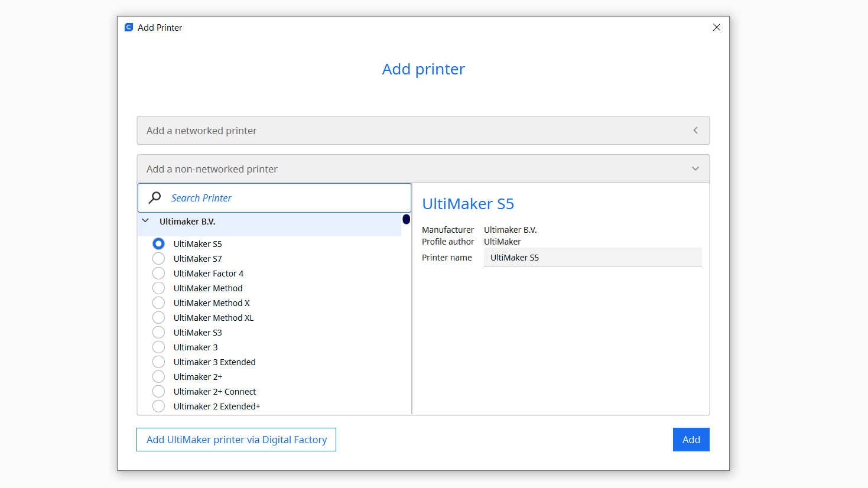The height and width of the screenshot is (488, 868).
Task: Choose the UltiMaker Factor 4 radio option
Action: pyautogui.click(x=158, y=273)
